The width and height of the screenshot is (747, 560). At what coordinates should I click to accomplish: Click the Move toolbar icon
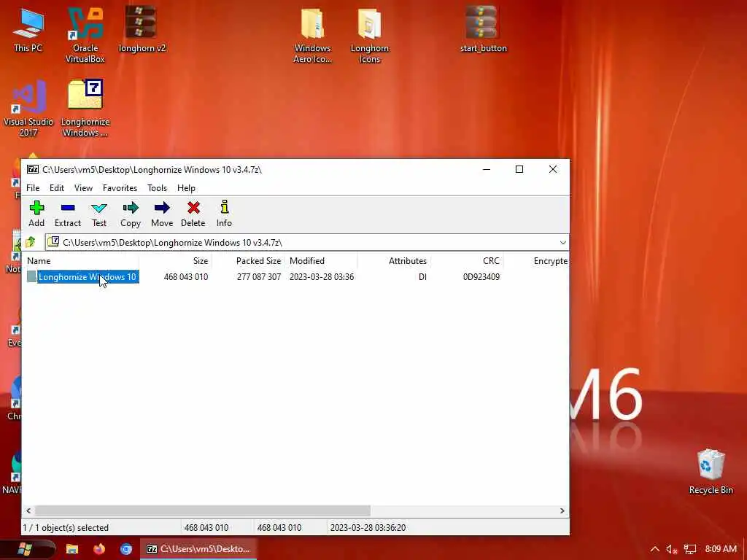click(x=162, y=214)
